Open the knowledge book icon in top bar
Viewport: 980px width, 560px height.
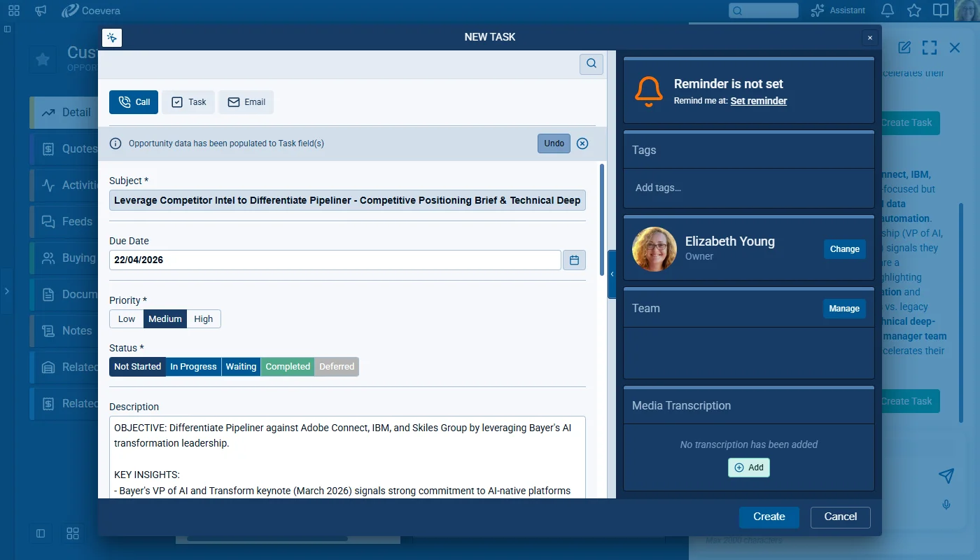(x=941, y=10)
